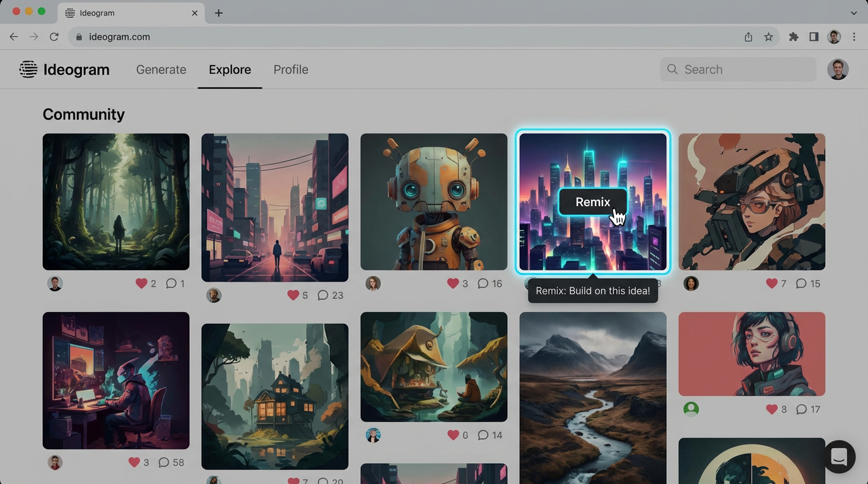The width and height of the screenshot is (868, 484).
Task: Open the girl with headphones image
Action: 752,354
